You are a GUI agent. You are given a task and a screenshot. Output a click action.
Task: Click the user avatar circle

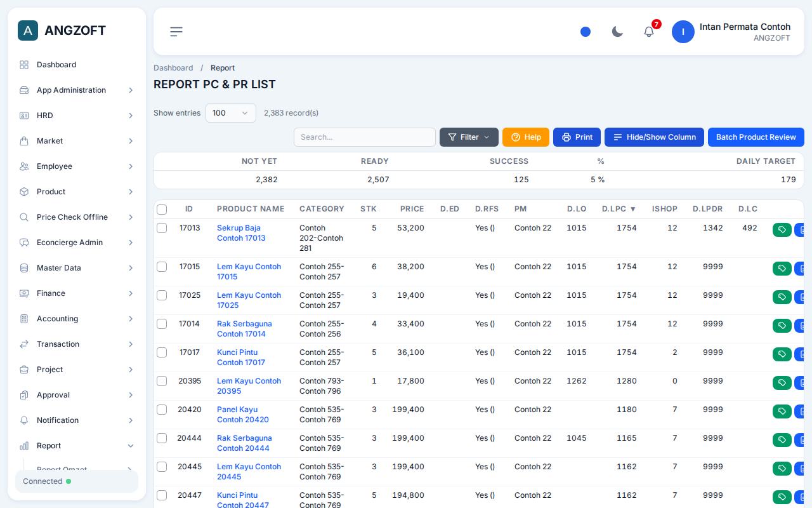683,32
